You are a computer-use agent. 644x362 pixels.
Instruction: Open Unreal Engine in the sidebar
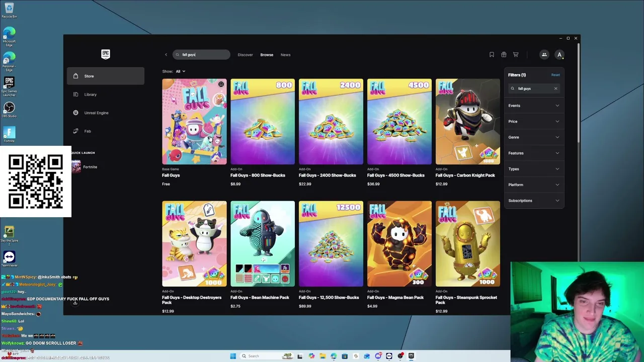coord(106,113)
